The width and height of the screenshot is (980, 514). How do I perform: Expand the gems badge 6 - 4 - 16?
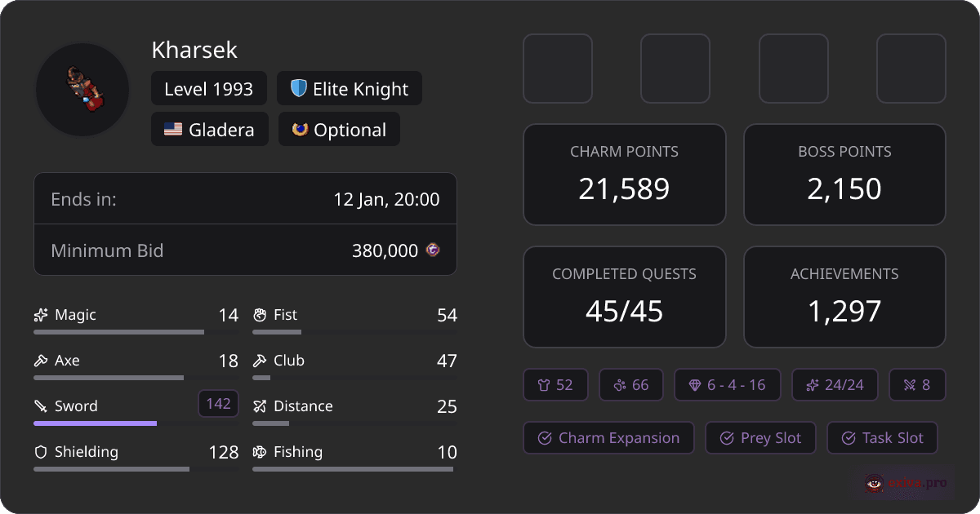(x=727, y=384)
